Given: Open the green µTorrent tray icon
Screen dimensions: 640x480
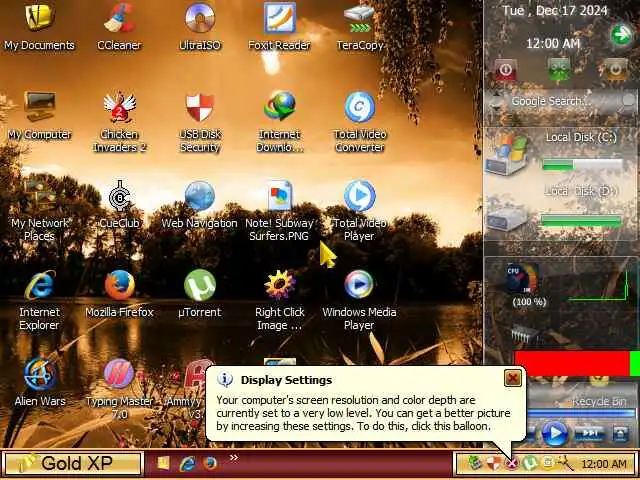Looking at the screenshot, I should point(529,463).
